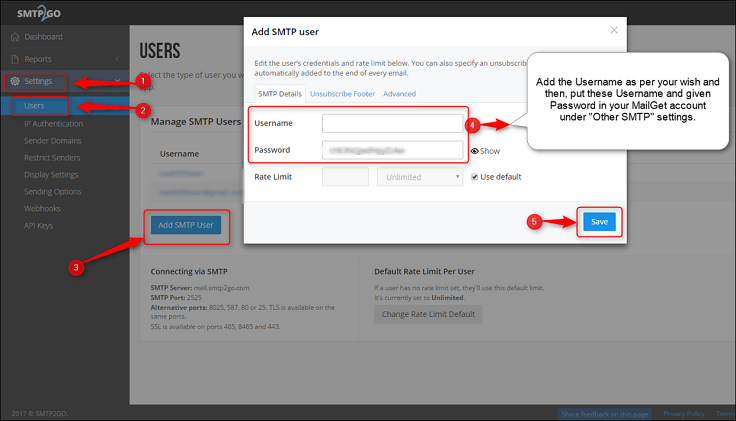Image resolution: width=736 pixels, height=421 pixels.
Task: Click the 'Connecting via SMTP' heading
Action: [x=189, y=271]
